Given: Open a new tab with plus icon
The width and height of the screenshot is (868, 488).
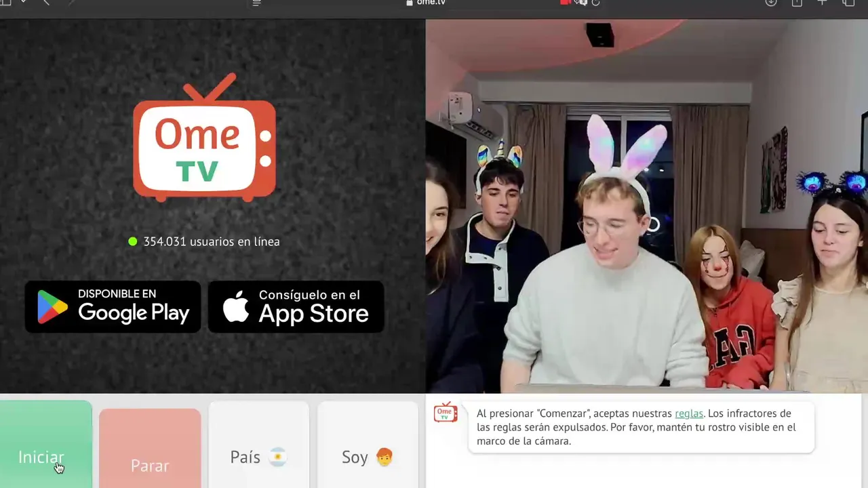Looking at the screenshot, I should 822,3.
